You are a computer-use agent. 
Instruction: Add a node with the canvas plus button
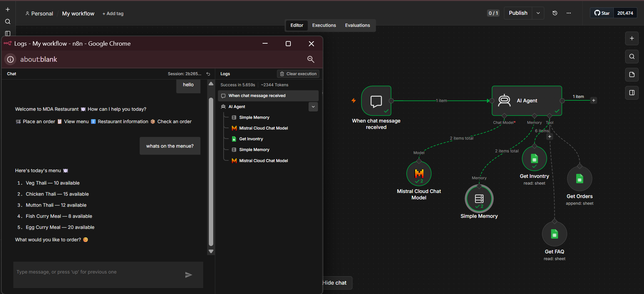click(x=632, y=38)
